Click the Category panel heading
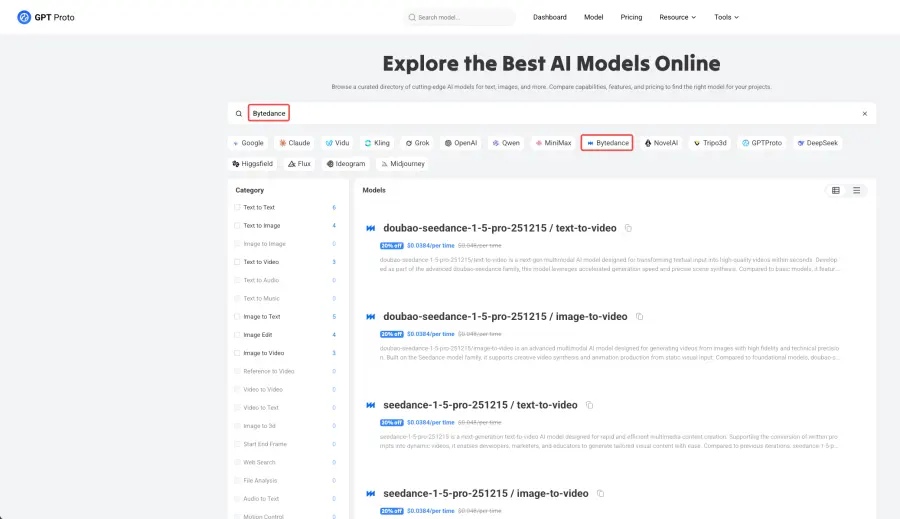Image resolution: width=900 pixels, height=519 pixels. (x=249, y=190)
